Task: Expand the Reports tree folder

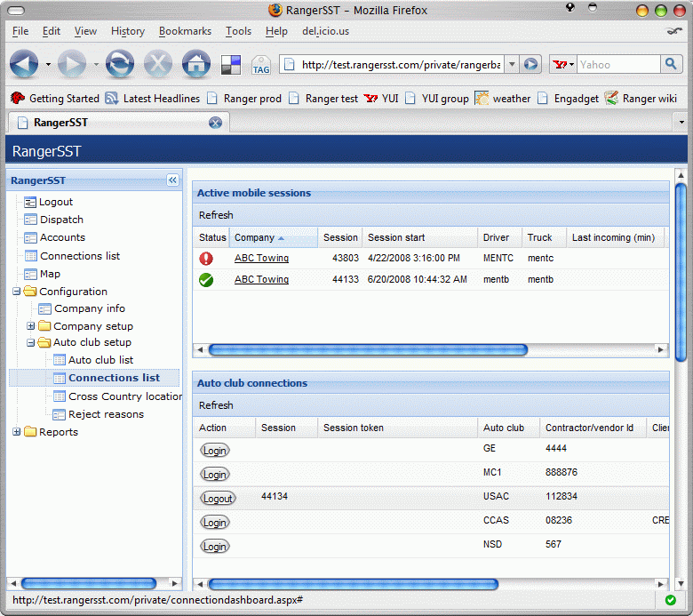Action: pos(17,432)
